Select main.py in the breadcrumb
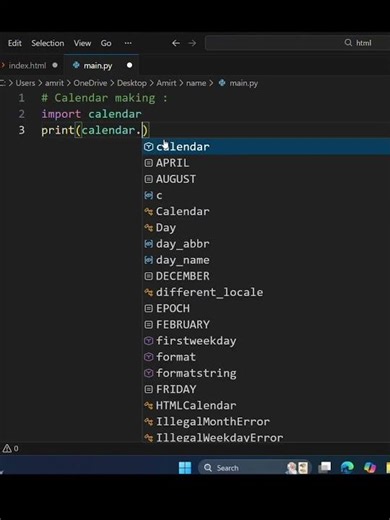 [x=244, y=83]
